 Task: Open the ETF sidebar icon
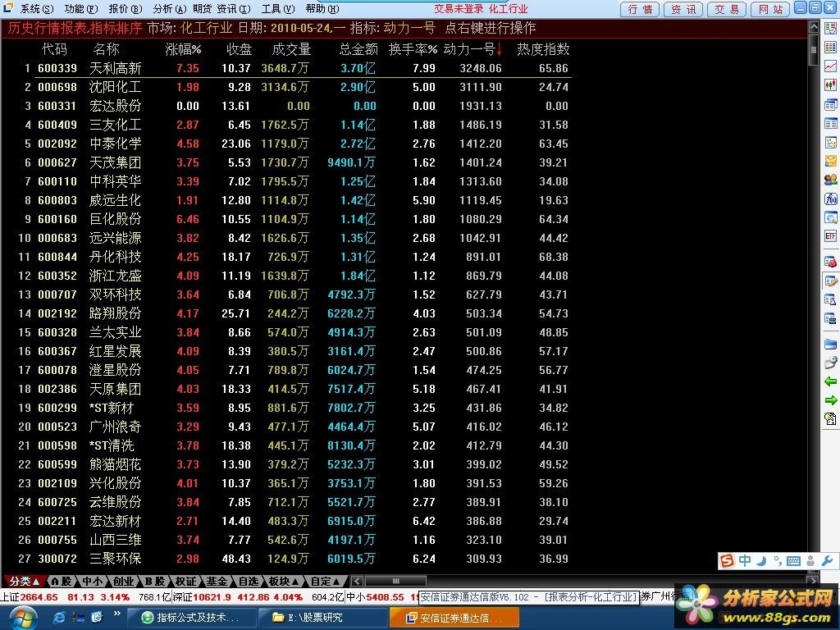831,236
